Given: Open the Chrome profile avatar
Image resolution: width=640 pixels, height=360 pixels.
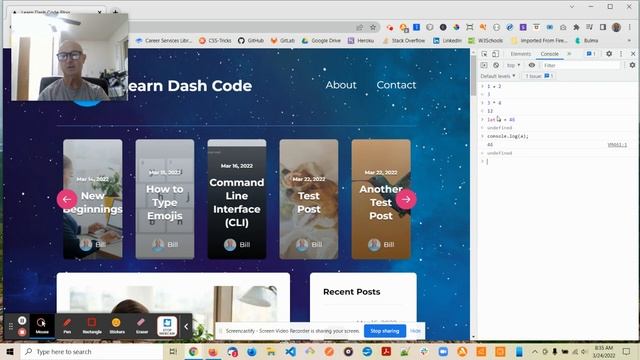Looking at the screenshot, I should [616, 27].
